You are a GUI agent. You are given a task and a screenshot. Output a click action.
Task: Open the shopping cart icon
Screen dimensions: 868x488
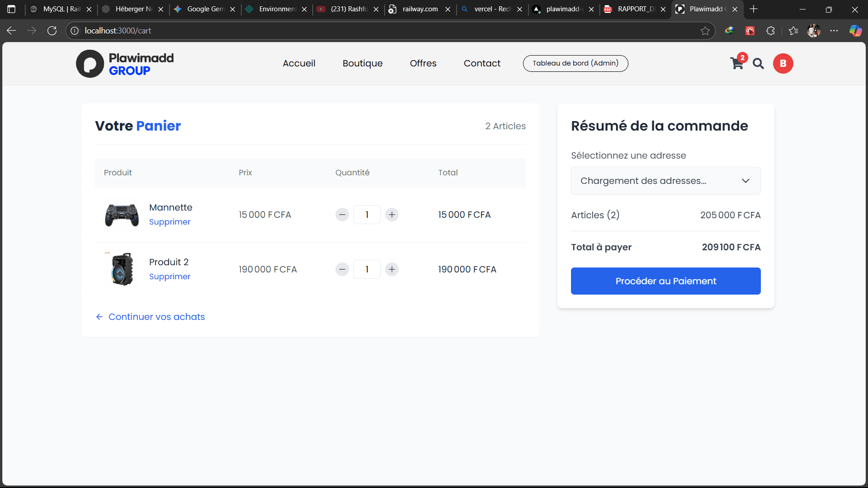[x=736, y=64]
